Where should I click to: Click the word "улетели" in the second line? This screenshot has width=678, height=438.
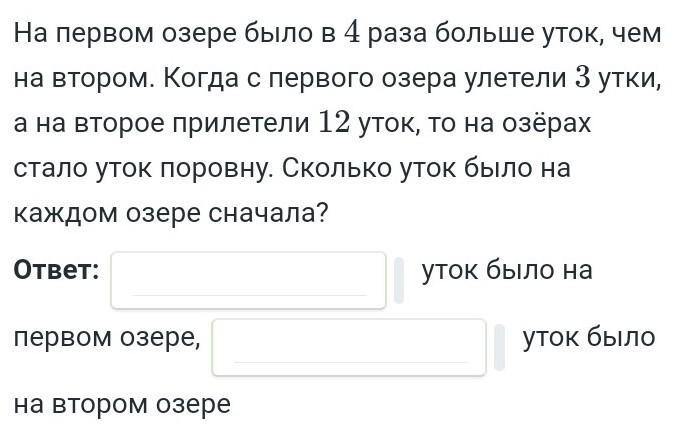515,79
